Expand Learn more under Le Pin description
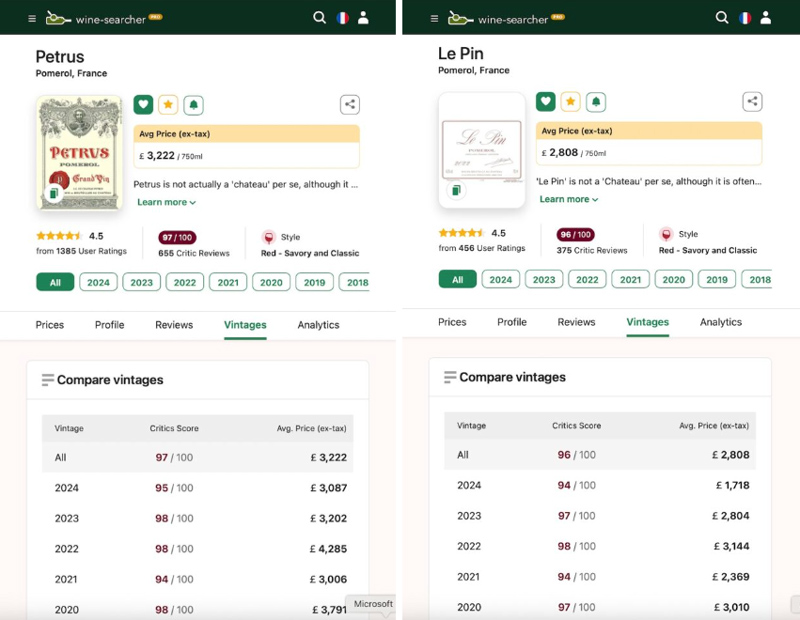800x620 pixels. (569, 199)
